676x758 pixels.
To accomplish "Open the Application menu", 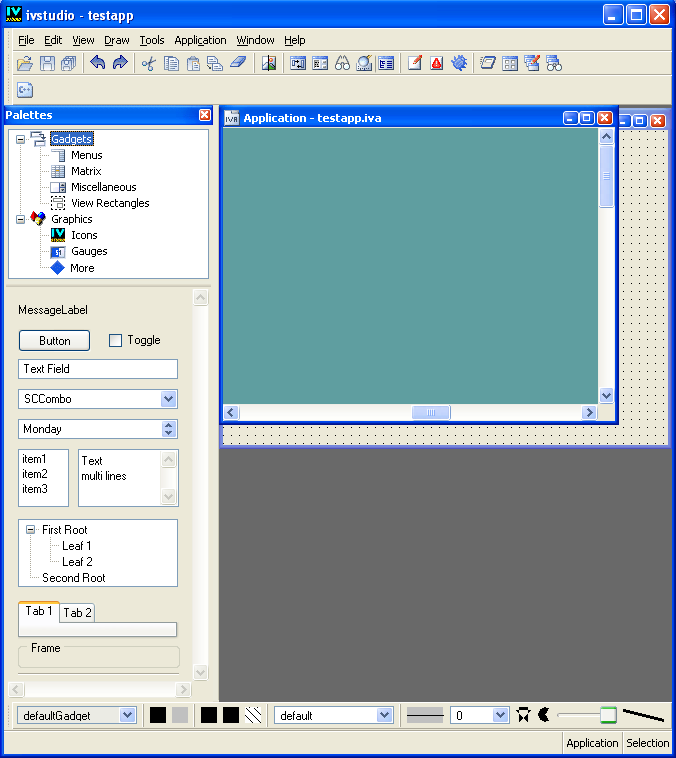I will coord(200,40).
